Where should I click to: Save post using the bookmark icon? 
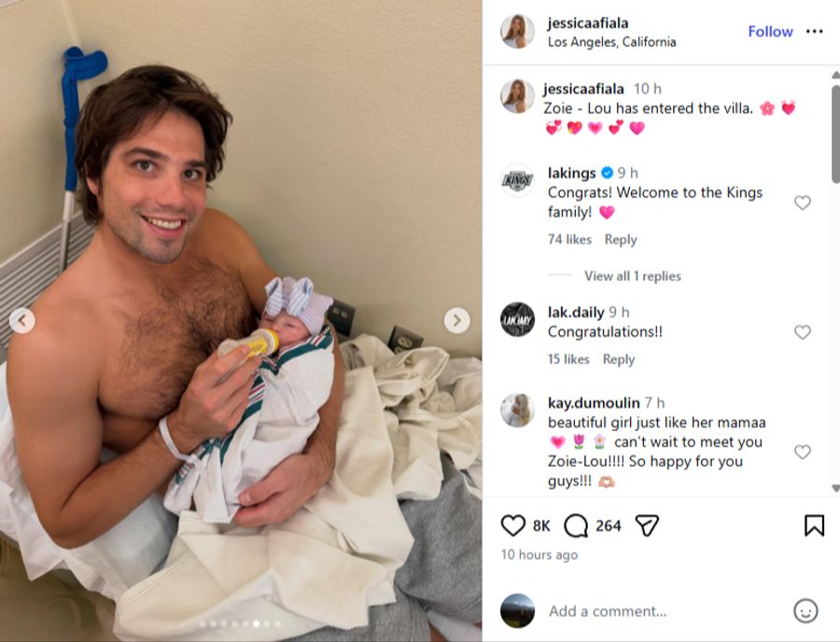814,525
